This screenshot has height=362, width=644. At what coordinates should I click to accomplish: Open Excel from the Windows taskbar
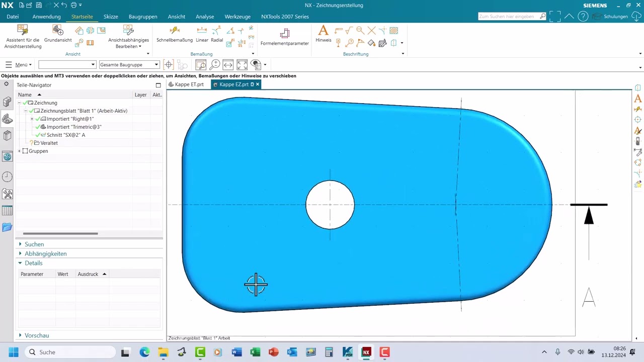[255, 352]
